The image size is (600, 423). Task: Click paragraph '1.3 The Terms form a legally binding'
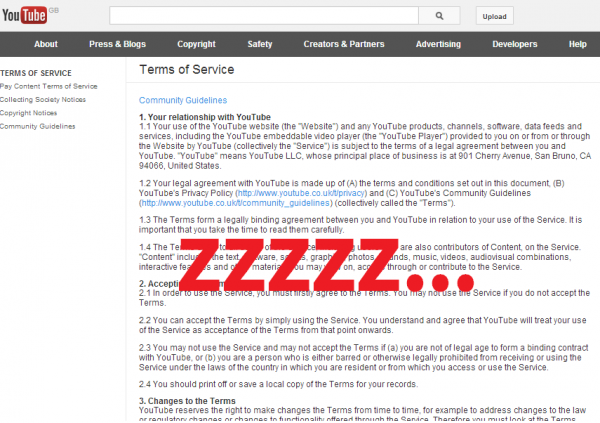point(360,225)
